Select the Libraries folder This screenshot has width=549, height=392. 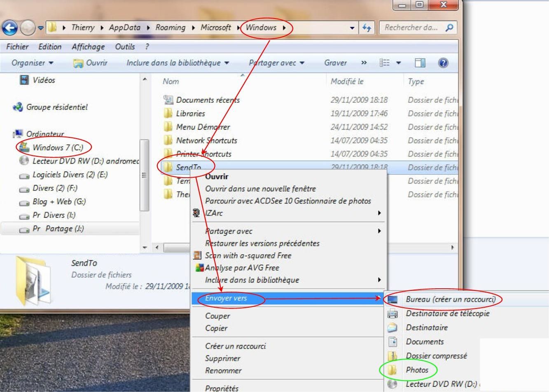(184, 113)
